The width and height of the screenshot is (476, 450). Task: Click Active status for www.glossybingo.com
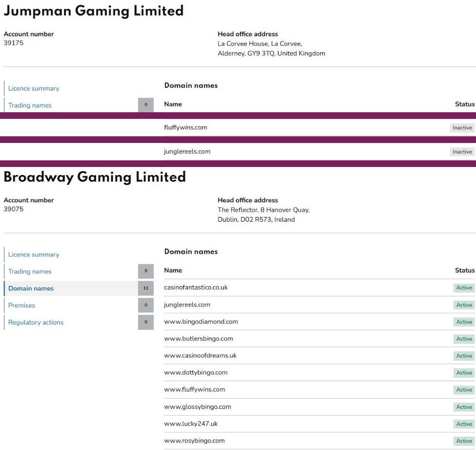coord(464,407)
